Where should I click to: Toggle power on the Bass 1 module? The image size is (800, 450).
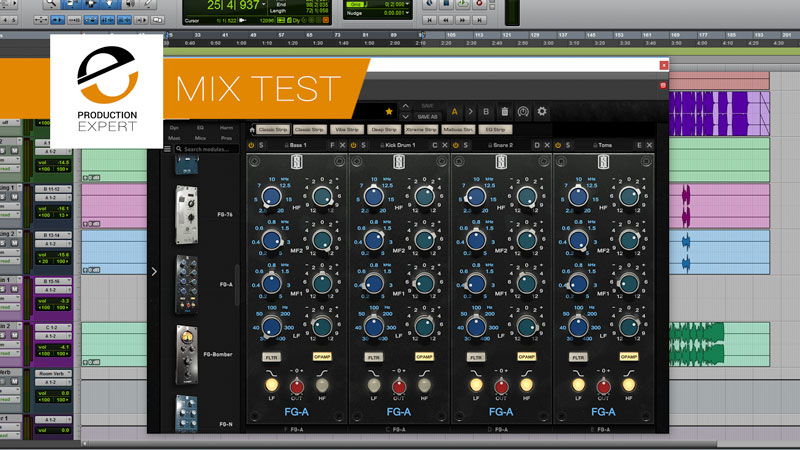pos(251,145)
